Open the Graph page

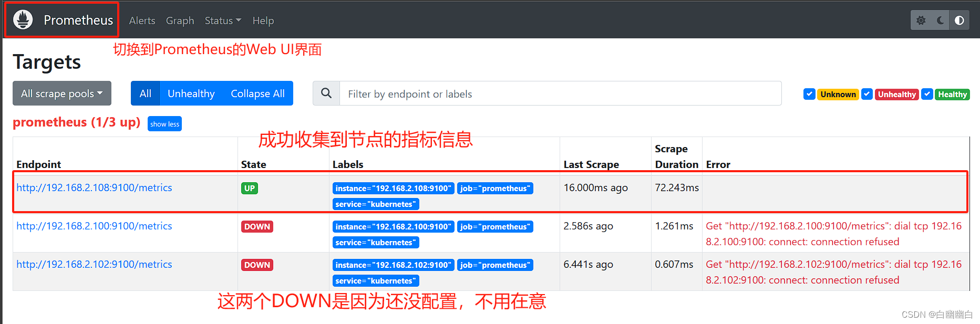(180, 20)
